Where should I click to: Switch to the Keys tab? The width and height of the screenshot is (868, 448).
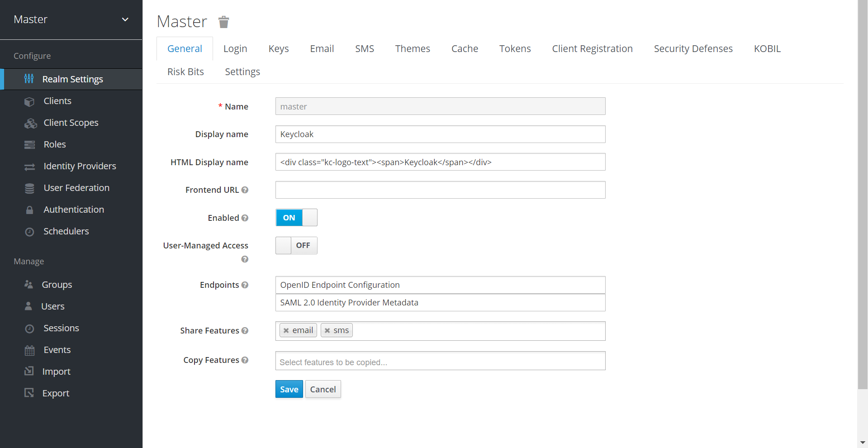tap(279, 49)
